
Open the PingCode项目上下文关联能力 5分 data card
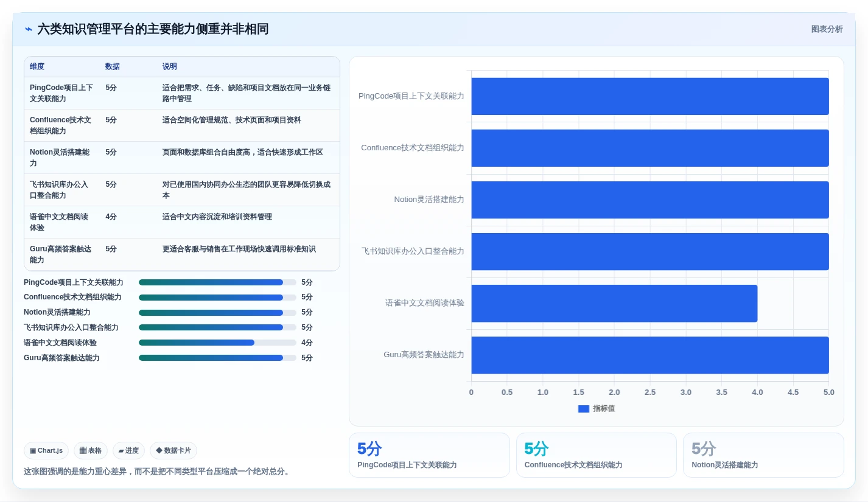coord(429,455)
